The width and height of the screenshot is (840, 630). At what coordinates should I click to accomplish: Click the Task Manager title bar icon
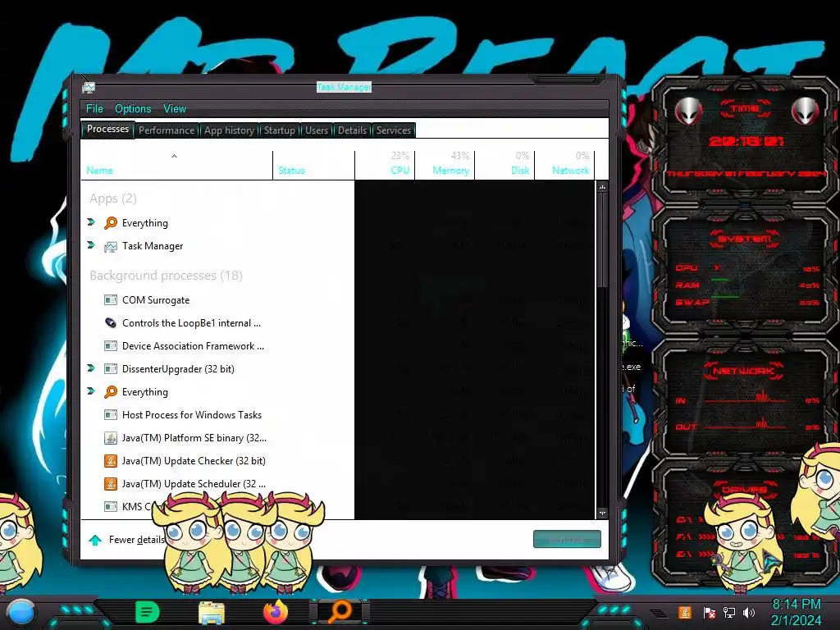tap(89, 87)
